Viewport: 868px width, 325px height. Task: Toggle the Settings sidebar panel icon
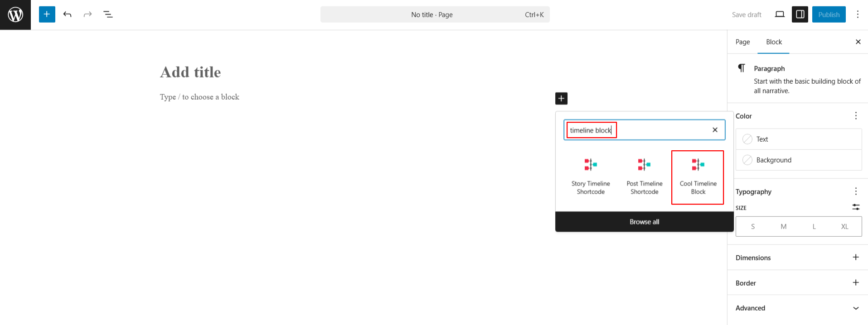800,14
